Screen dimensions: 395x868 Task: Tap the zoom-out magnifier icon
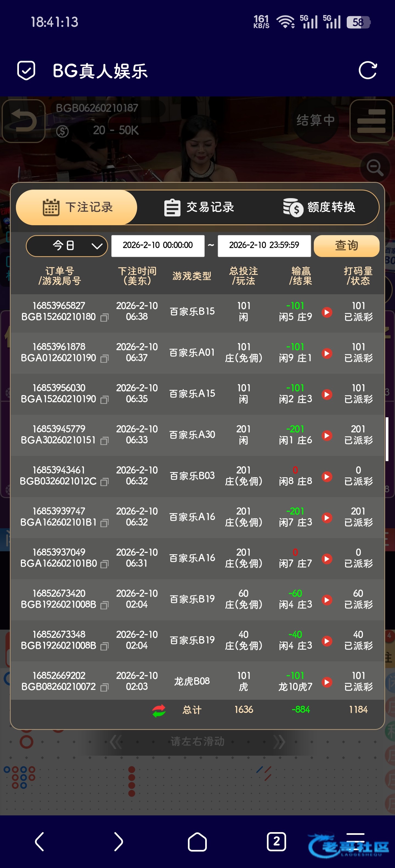point(375,167)
